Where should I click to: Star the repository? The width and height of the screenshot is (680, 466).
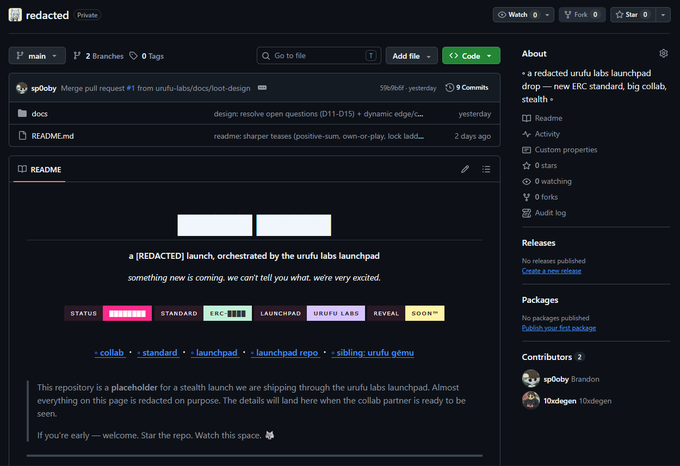(633, 15)
